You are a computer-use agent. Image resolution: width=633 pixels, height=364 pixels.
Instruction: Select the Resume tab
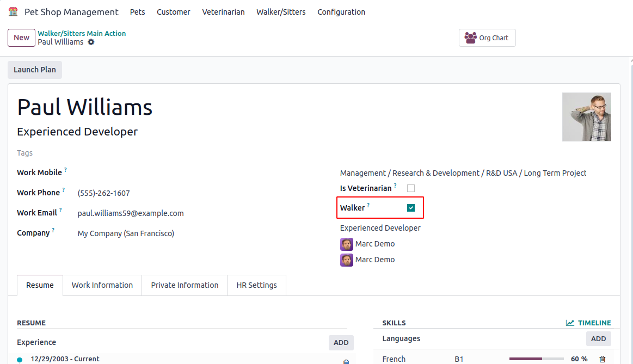pyautogui.click(x=40, y=285)
